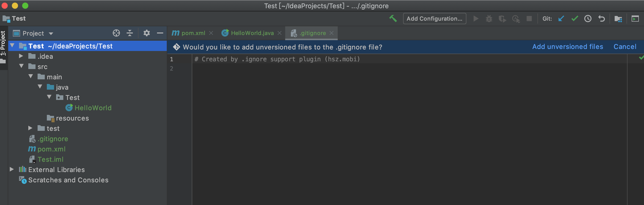Image resolution: width=644 pixels, height=205 pixels.
Task: Open Project panel settings gear
Action: click(x=147, y=33)
